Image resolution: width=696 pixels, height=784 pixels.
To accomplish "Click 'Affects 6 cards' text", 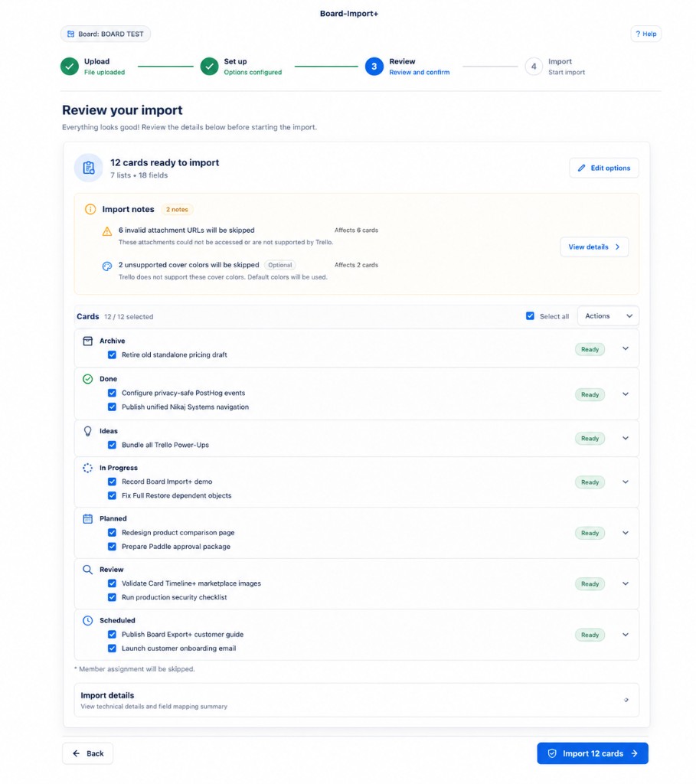I will tap(356, 230).
